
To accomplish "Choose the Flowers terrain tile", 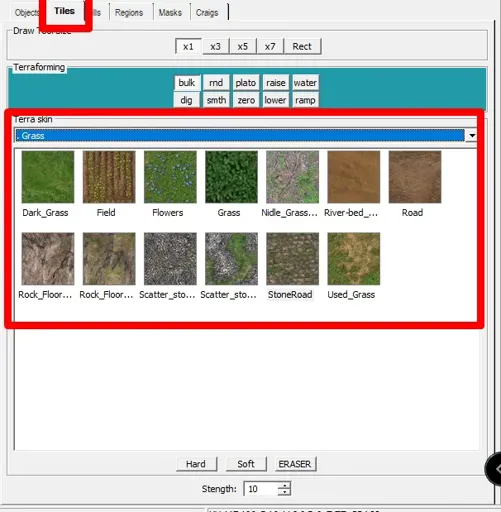I will pyautogui.click(x=170, y=177).
